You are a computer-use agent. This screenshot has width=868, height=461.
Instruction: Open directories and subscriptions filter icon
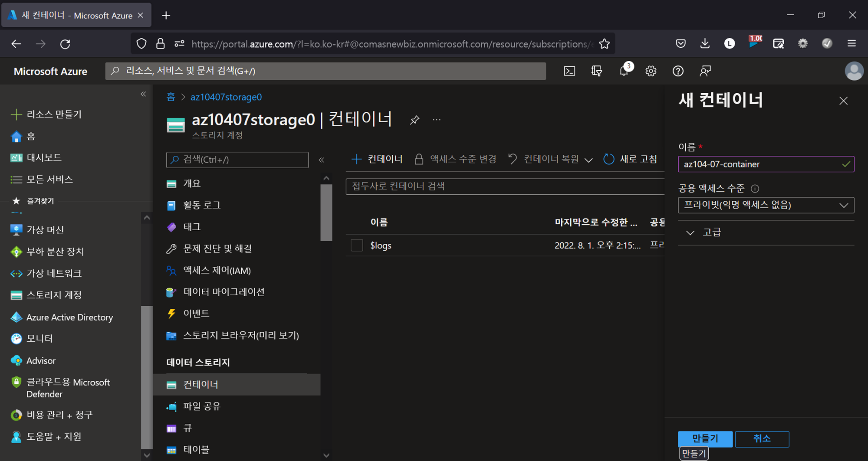coord(597,71)
